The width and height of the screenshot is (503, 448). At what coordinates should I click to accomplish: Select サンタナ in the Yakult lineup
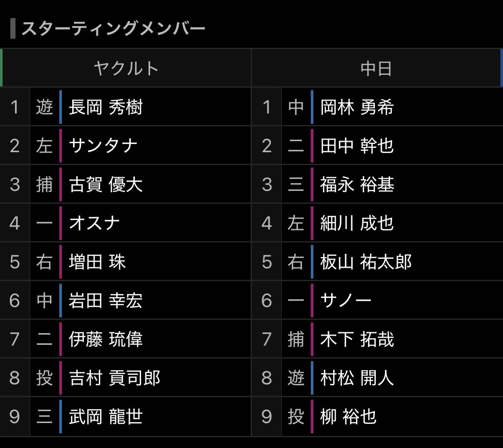click(103, 146)
